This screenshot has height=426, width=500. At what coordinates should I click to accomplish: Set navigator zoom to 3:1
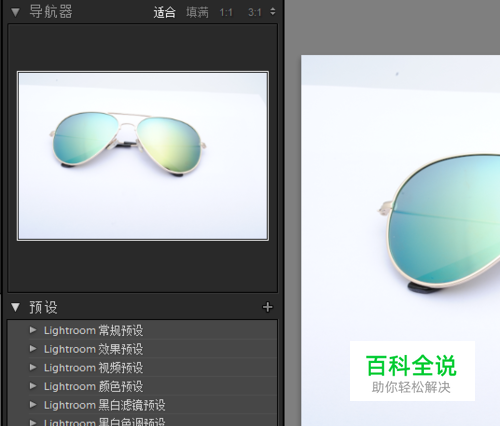pyautogui.click(x=255, y=13)
